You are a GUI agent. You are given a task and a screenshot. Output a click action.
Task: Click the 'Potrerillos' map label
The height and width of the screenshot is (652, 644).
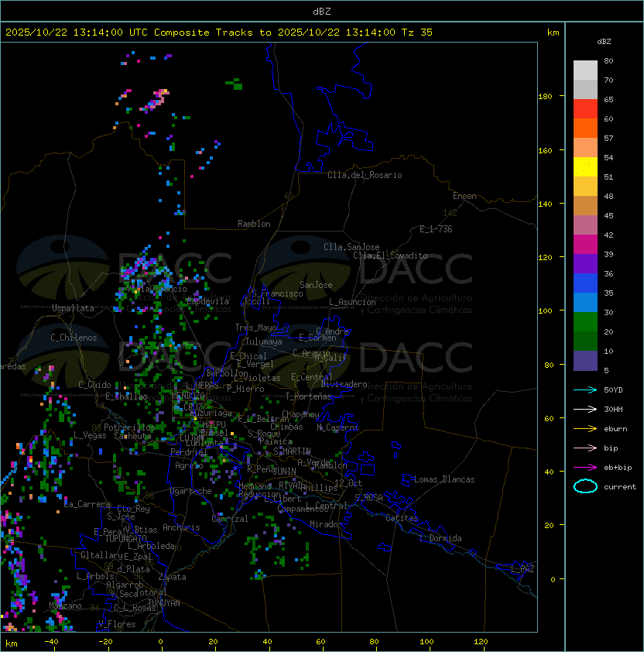(x=129, y=427)
